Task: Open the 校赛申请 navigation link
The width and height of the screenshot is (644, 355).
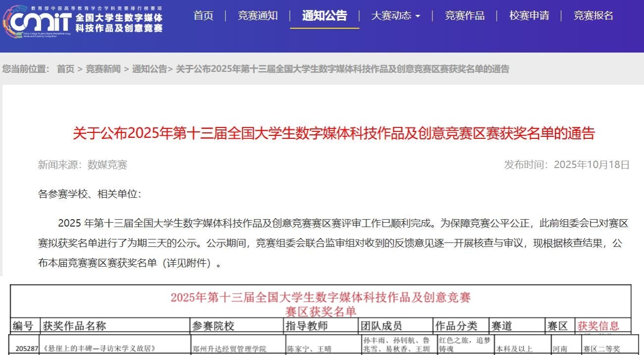Action: 529,16
